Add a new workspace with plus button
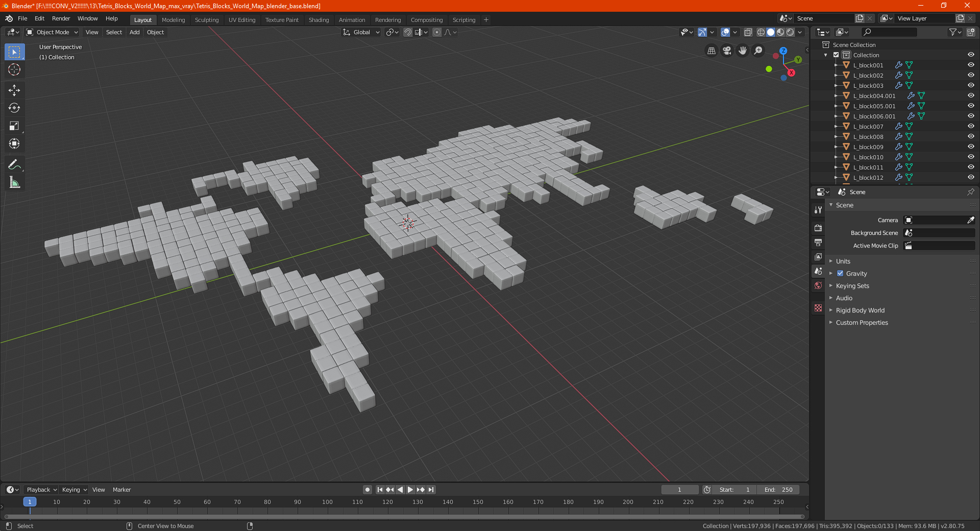Viewport: 980px width, 531px height. tap(486, 20)
